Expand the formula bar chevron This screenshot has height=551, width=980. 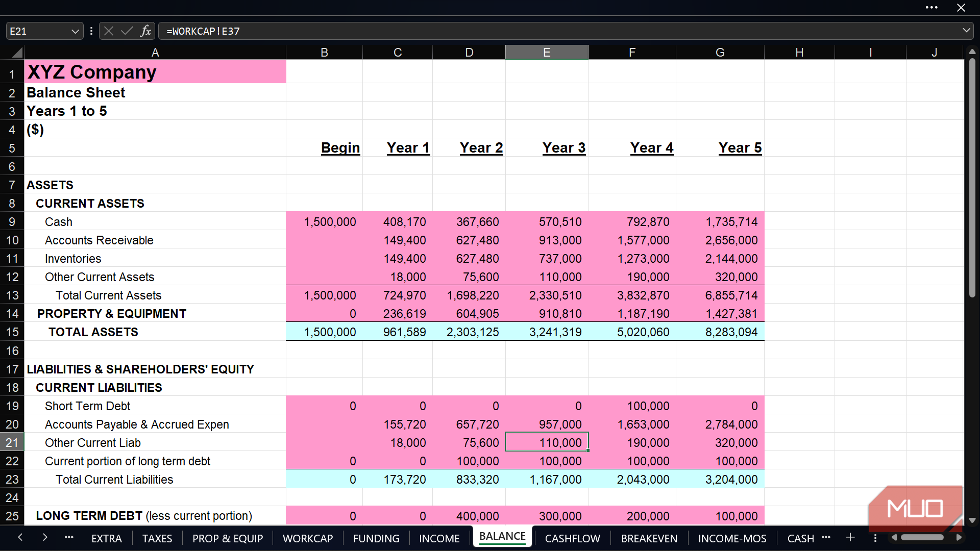pos(966,31)
